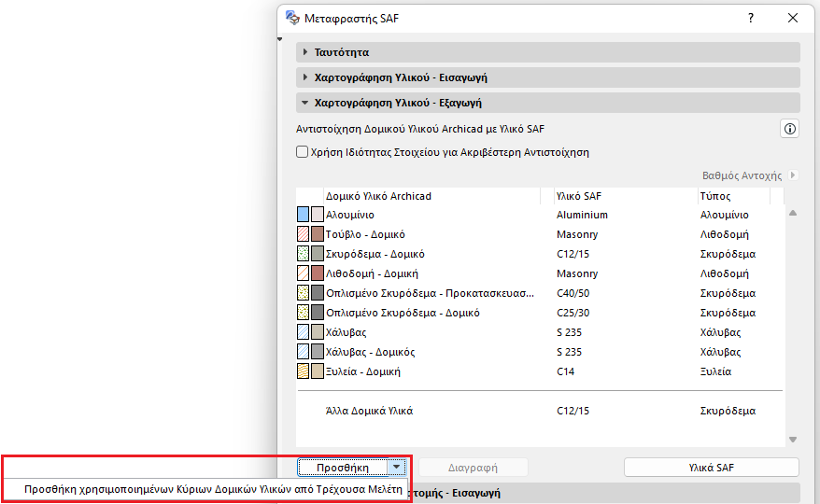Click the Αλουμίνιο type cell
820x504 pixels.
725,215
